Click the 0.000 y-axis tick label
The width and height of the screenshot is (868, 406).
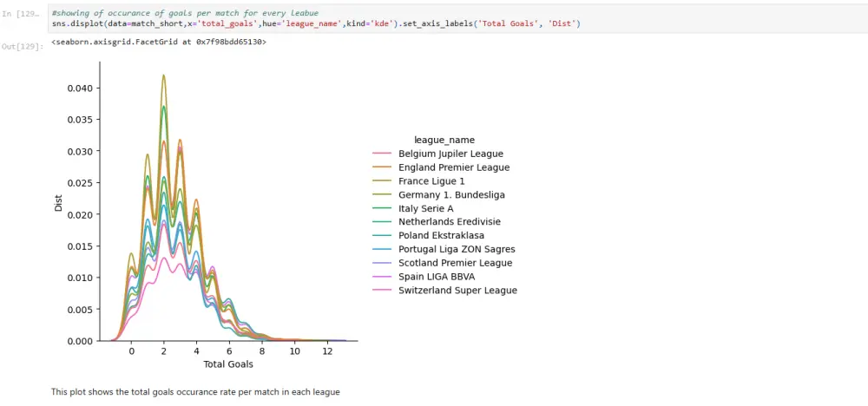coord(80,341)
